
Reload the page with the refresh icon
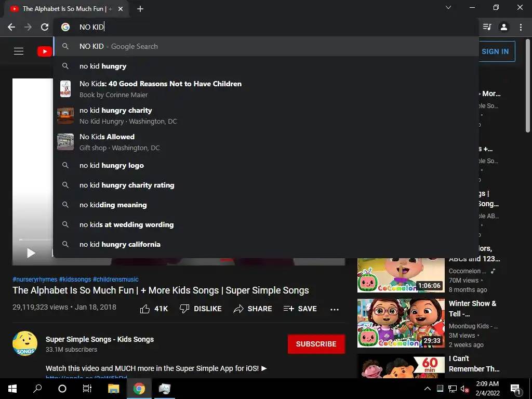coord(45,27)
